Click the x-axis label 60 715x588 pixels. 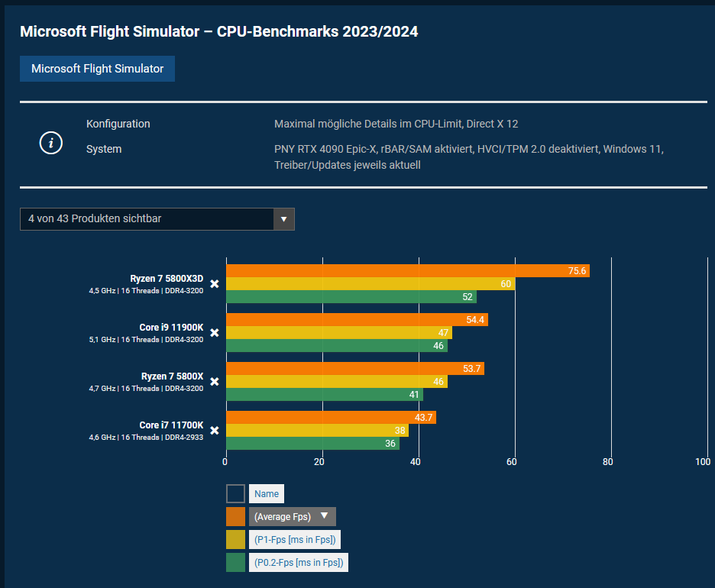(512, 462)
